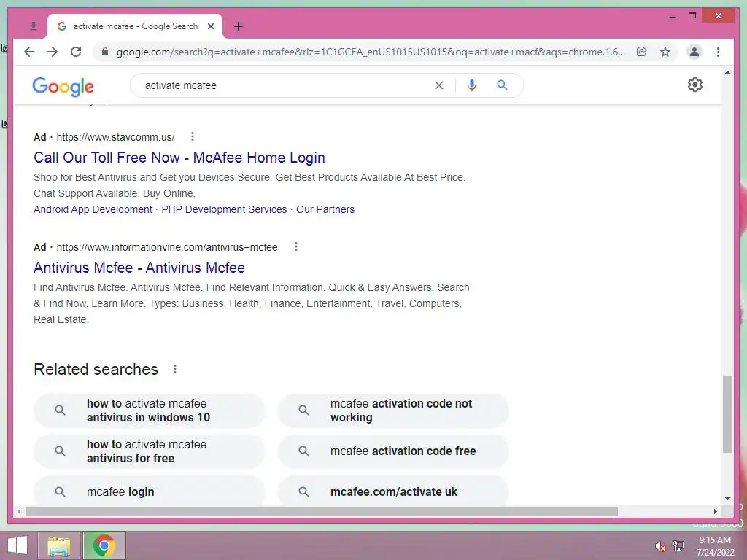Close the 'activate mcafee' tab
This screenshot has width=747, height=560.
coord(211,26)
